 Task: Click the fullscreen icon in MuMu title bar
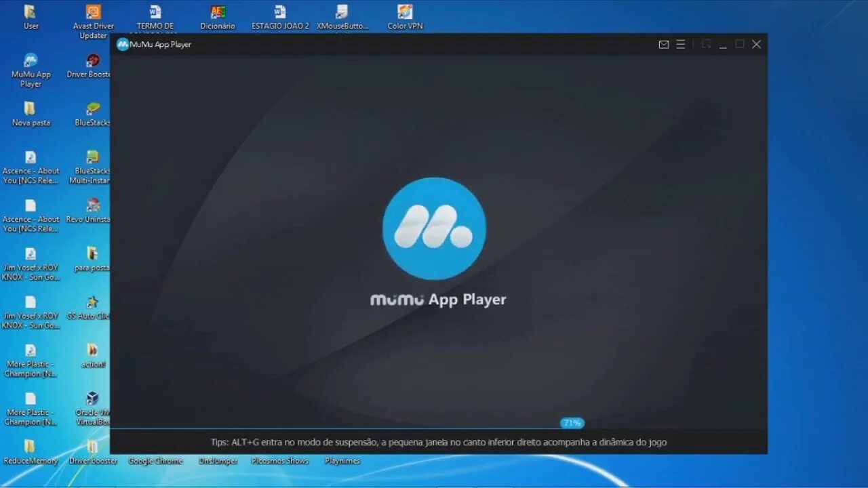coord(706,44)
